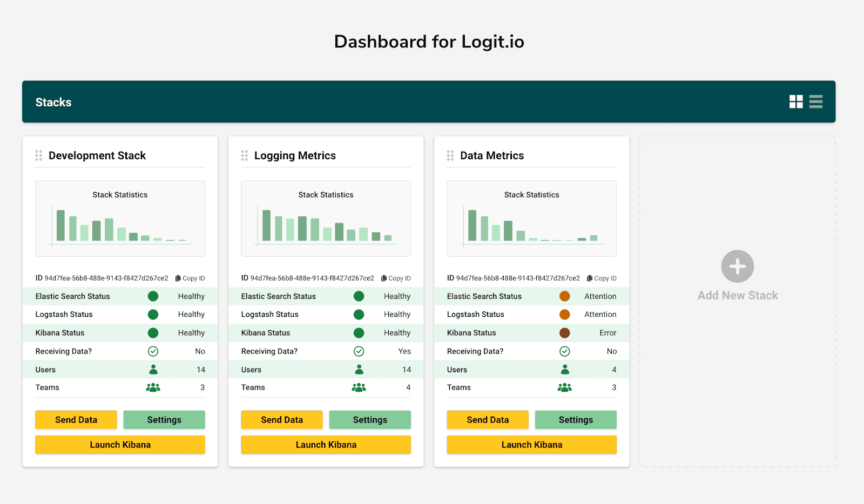Image resolution: width=864 pixels, height=504 pixels.
Task: Click the Elastic Search Healthy status indicator
Action: point(153,296)
